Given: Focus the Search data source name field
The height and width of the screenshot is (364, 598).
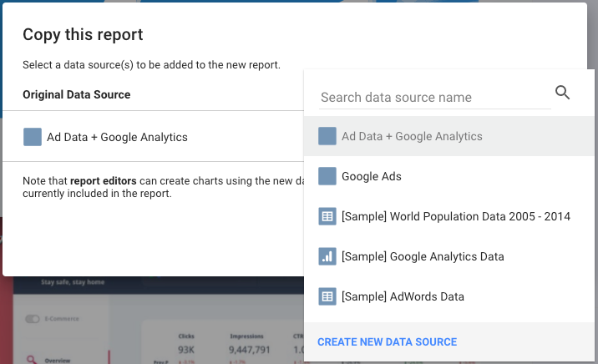Looking at the screenshot, I should click(434, 98).
